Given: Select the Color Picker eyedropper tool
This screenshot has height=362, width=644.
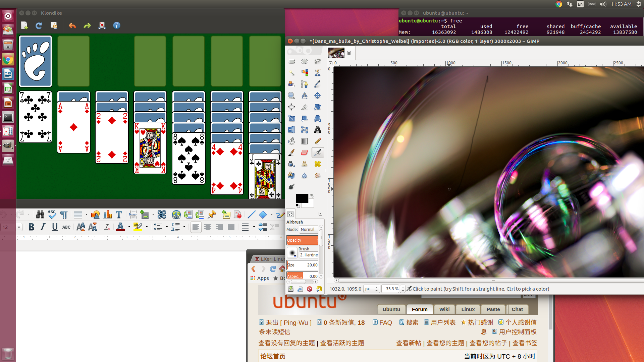Looking at the screenshot, I should [317, 84].
